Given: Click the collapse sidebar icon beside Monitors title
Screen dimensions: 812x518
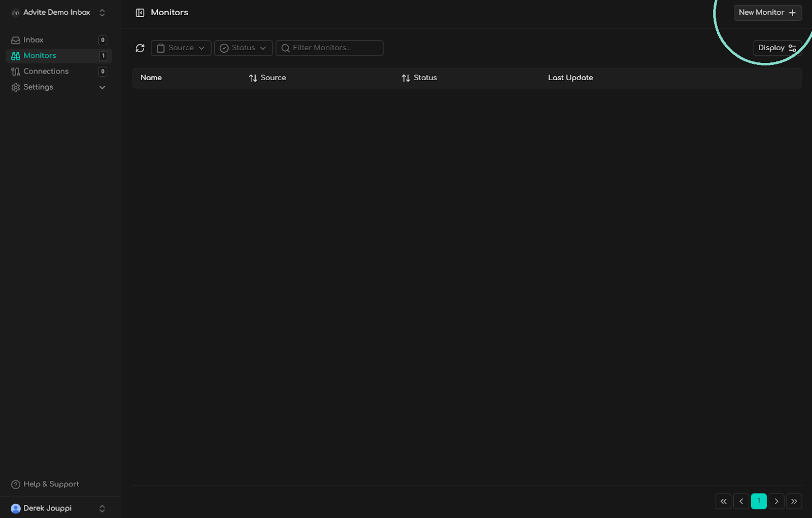Looking at the screenshot, I should 140,12.
